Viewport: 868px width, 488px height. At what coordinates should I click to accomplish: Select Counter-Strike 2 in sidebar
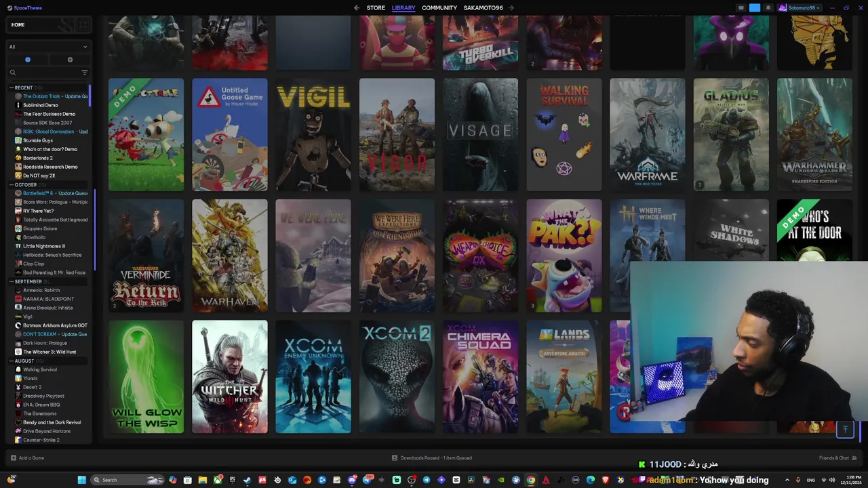pyautogui.click(x=51, y=440)
